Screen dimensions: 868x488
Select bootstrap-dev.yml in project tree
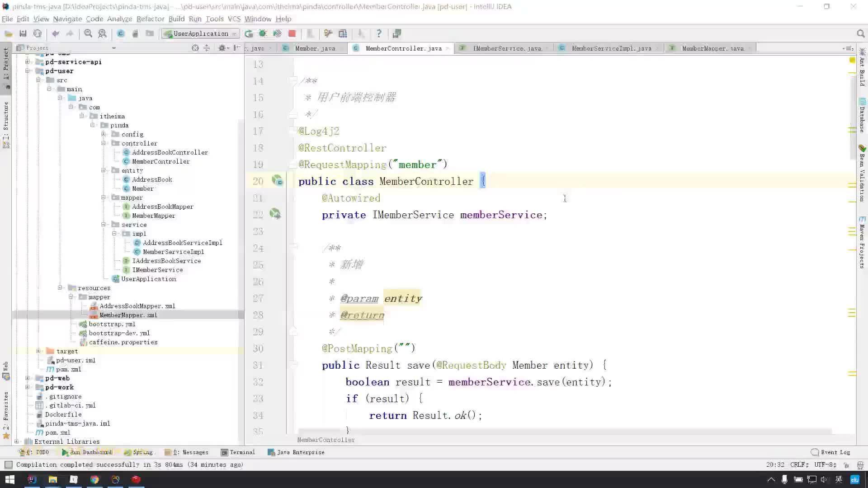[119, 333]
